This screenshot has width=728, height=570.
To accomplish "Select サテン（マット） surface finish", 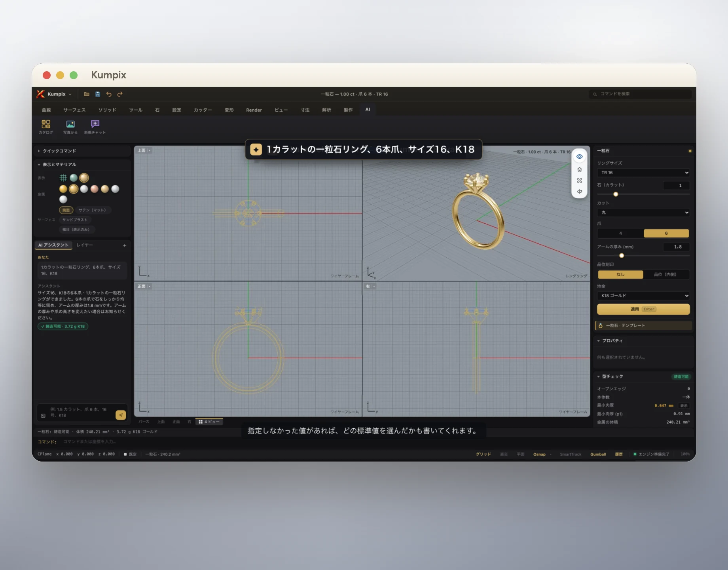I will (x=92, y=210).
